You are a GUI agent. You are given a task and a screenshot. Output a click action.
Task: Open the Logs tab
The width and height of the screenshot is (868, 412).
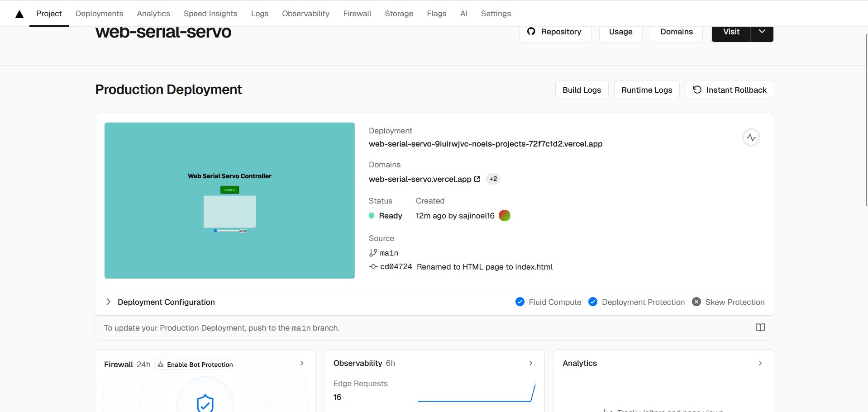pyautogui.click(x=260, y=14)
